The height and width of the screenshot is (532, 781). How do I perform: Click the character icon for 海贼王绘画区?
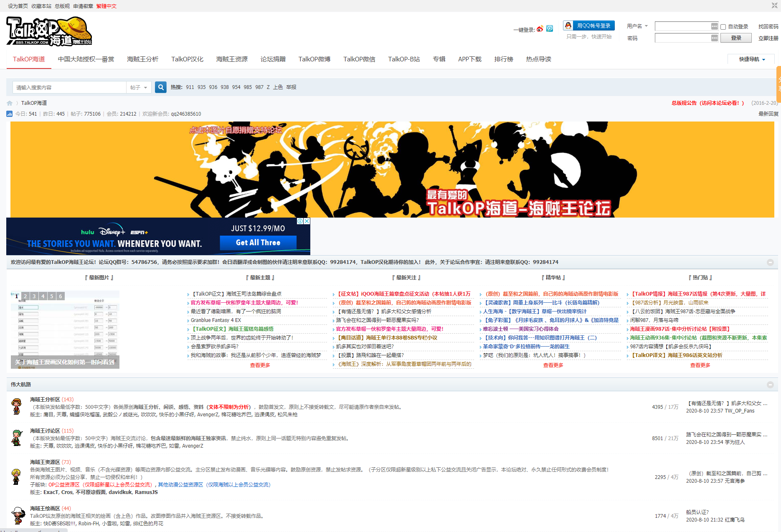[x=18, y=516]
